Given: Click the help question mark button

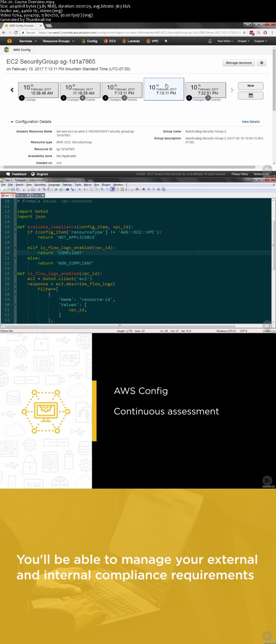Looking at the screenshot, I should (261, 63).
